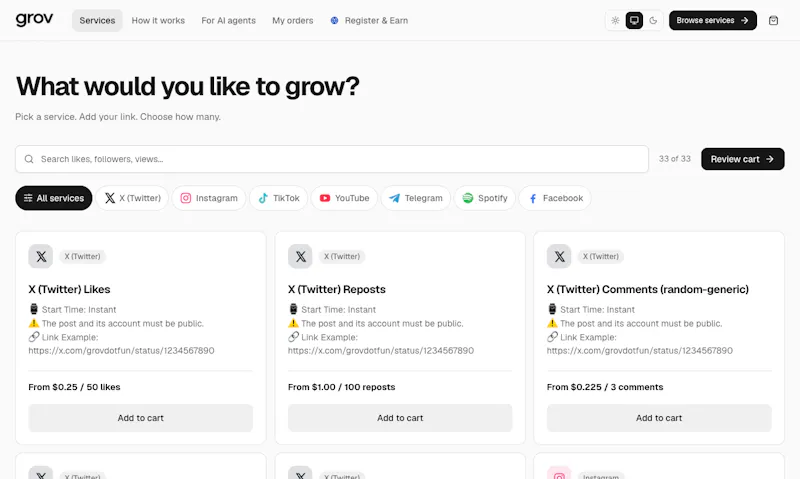
Task: Open the Services nav tab
Action: tap(97, 20)
